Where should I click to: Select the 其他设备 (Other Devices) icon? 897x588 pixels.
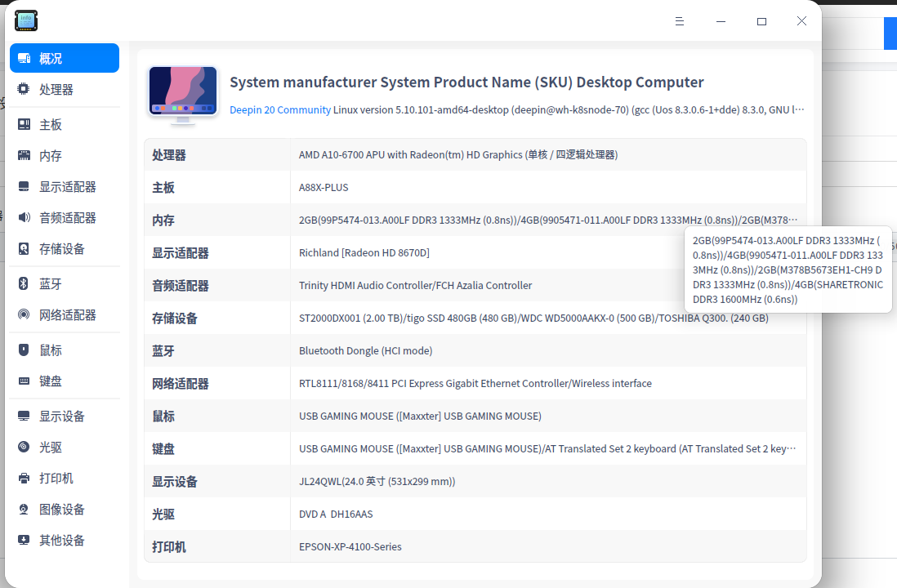pos(25,540)
